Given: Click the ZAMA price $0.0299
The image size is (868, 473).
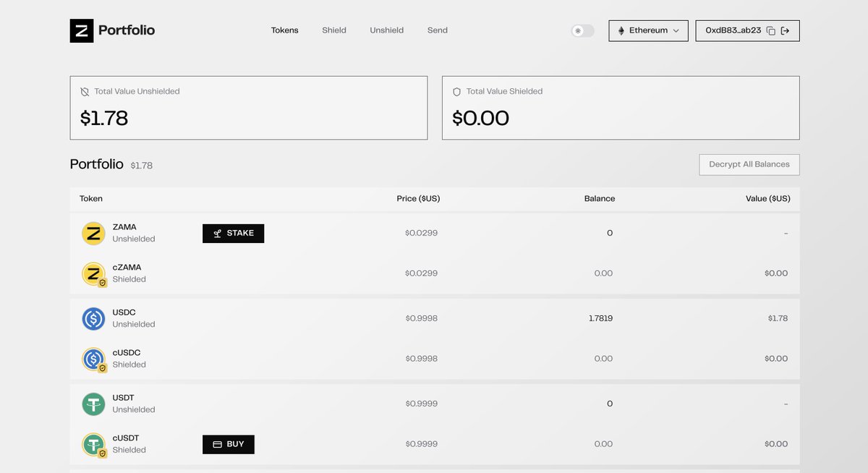Looking at the screenshot, I should 421,233.
